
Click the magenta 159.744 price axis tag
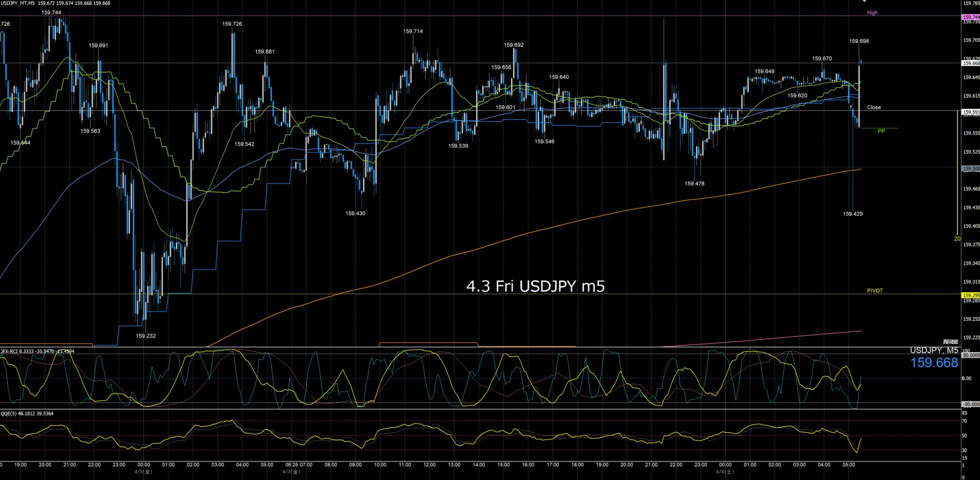970,17
